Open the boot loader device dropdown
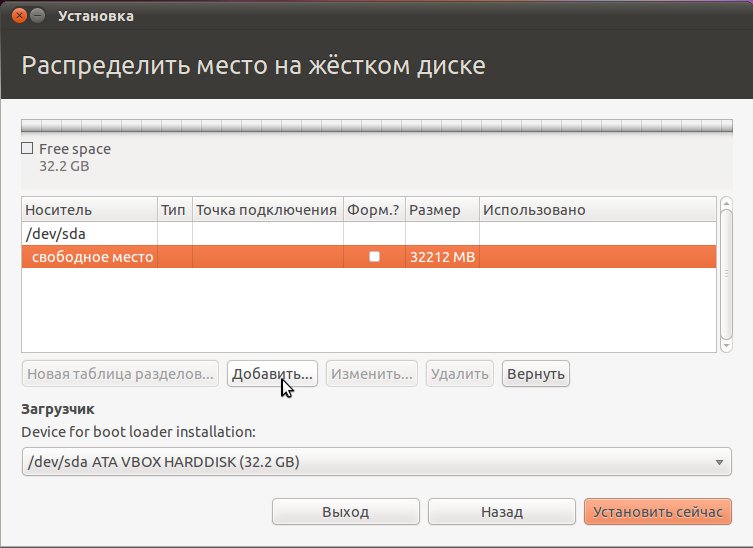 point(376,462)
